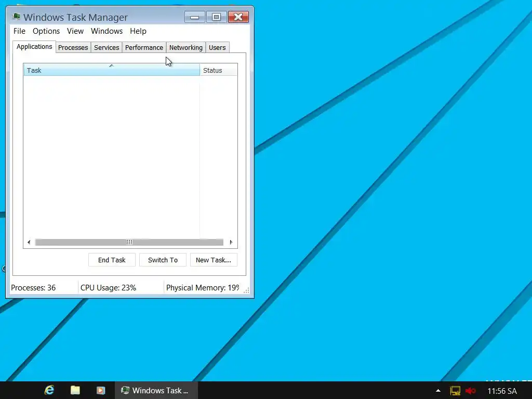Switch to the Applications tab
This screenshot has height=399, width=532.
[34, 47]
